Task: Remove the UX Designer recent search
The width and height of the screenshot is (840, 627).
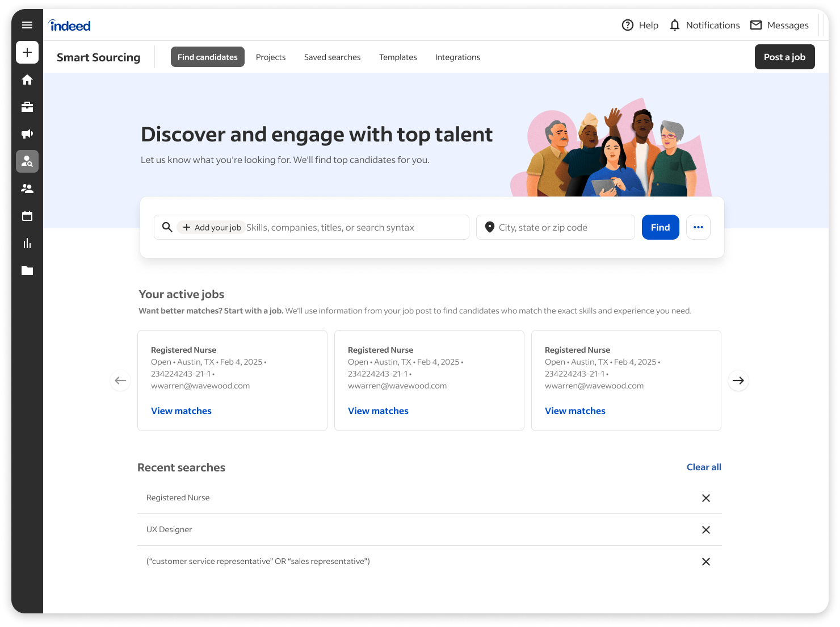Action: pyautogui.click(x=706, y=529)
